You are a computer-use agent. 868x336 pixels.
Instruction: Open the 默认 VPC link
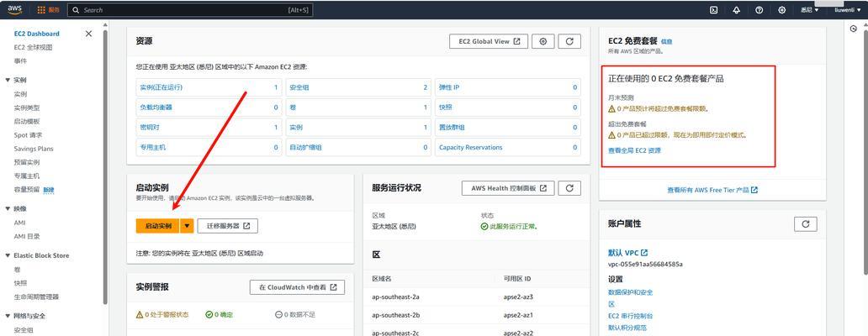pos(628,253)
